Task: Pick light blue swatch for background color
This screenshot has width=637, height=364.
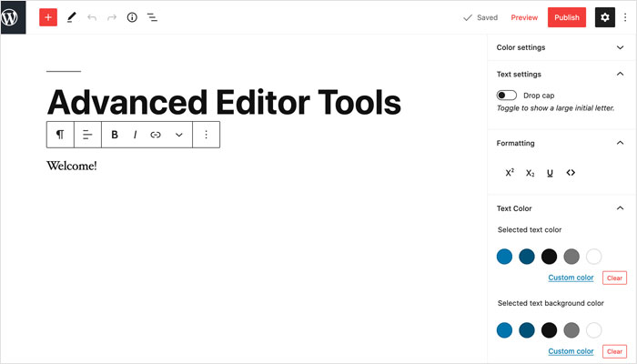Action: (504, 329)
